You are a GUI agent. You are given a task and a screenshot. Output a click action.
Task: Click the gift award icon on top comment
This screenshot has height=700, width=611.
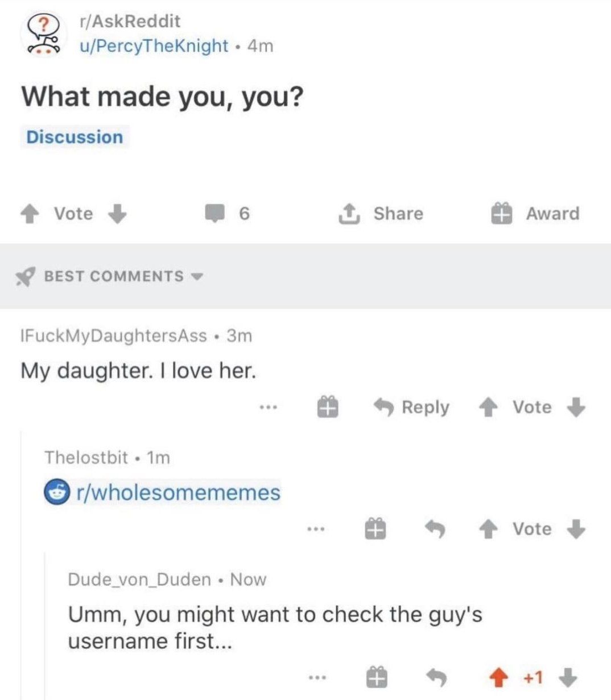328,407
